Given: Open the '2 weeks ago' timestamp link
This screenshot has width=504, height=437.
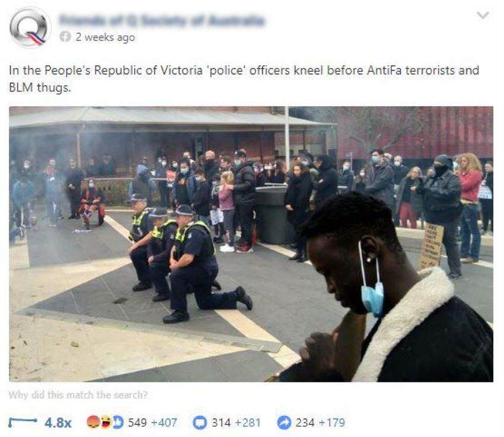Looking at the screenshot, I should (106, 37).
